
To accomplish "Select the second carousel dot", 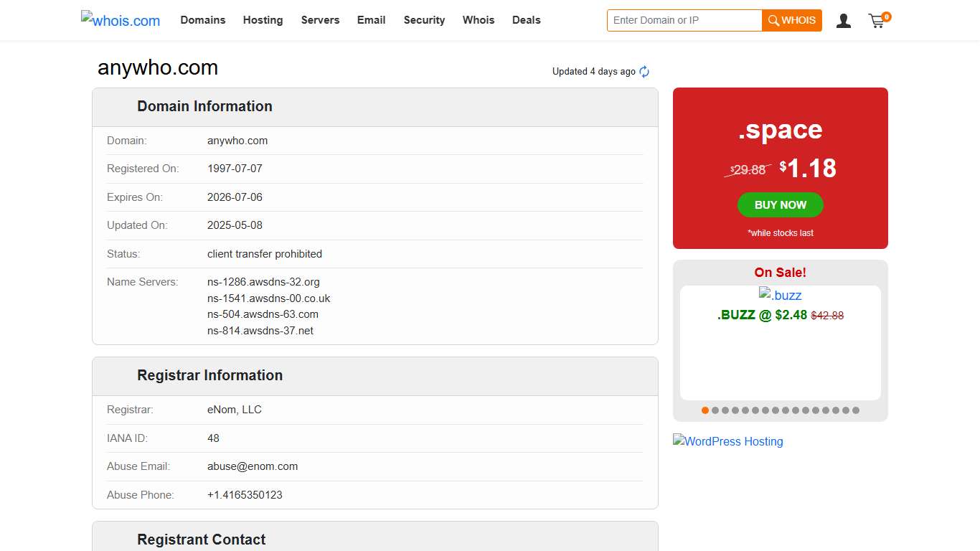I will click(715, 410).
